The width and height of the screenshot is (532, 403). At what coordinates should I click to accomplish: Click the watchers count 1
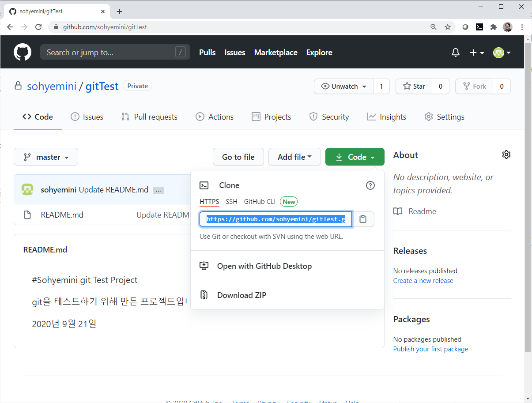point(381,87)
